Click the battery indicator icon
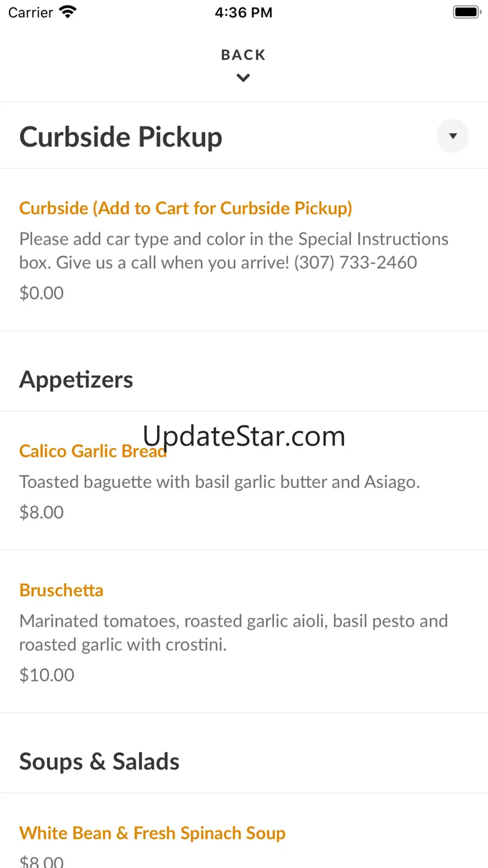The image size is (488, 868). click(466, 12)
